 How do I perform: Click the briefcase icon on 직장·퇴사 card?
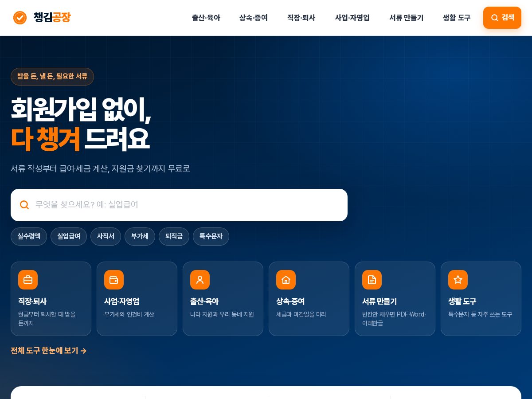click(28, 280)
